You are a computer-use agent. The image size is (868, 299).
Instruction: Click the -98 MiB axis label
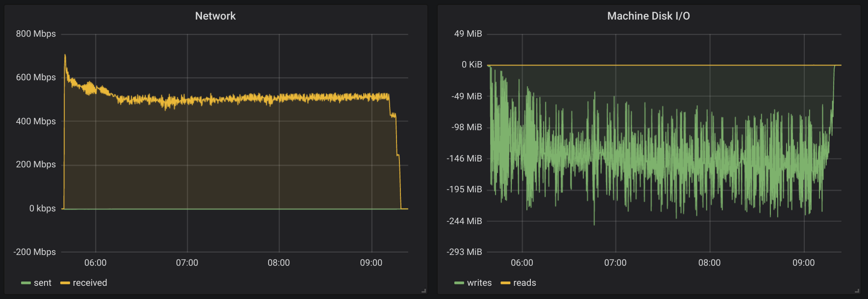tap(467, 127)
